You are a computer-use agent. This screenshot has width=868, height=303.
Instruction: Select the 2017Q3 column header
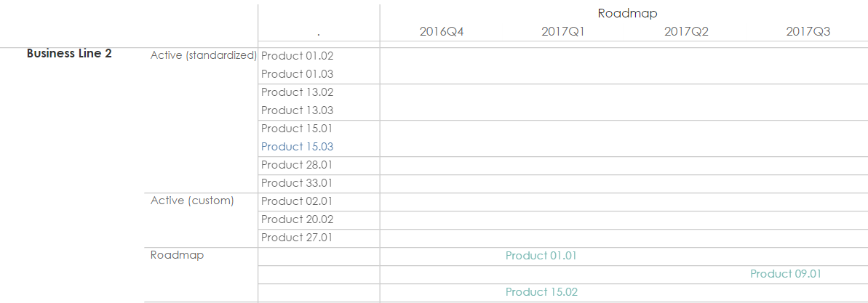(808, 32)
